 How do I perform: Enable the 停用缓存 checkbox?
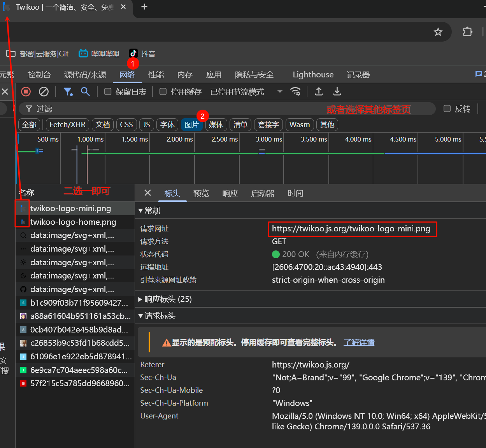163,92
